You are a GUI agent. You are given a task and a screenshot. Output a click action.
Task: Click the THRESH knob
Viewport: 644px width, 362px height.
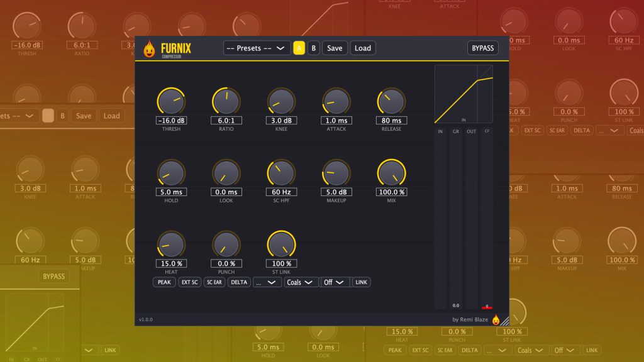coord(171,101)
